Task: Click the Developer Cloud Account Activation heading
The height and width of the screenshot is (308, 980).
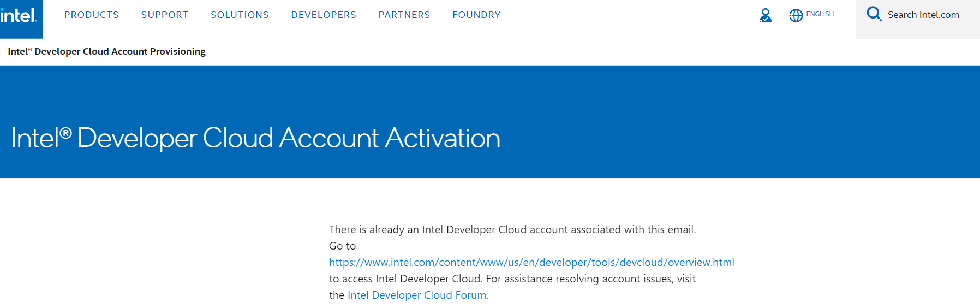Action: pos(255,138)
